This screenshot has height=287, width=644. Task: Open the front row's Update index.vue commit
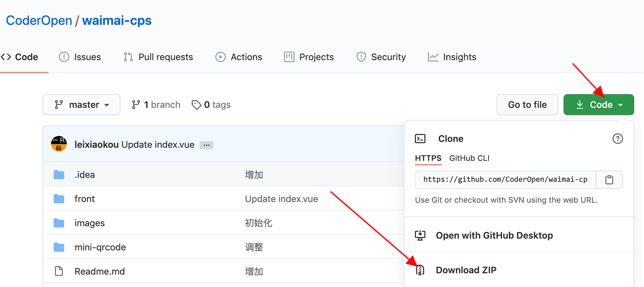click(x=281, y=199)
